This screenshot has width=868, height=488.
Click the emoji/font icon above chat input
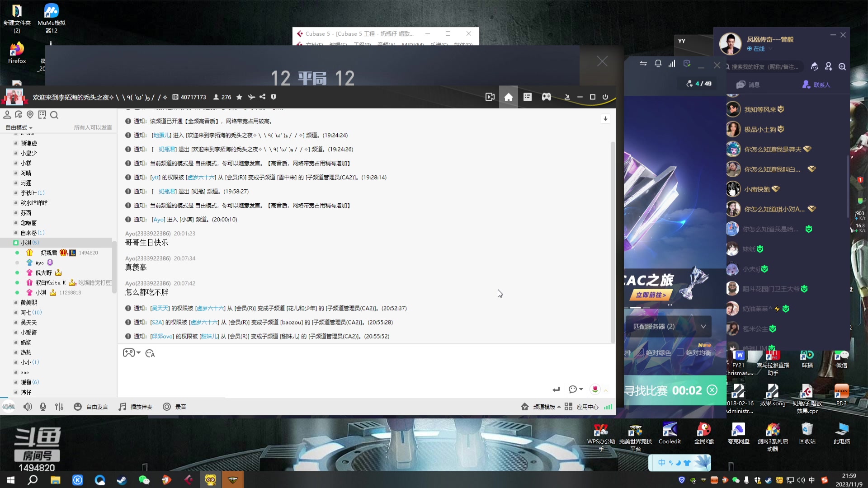[150, 353]
